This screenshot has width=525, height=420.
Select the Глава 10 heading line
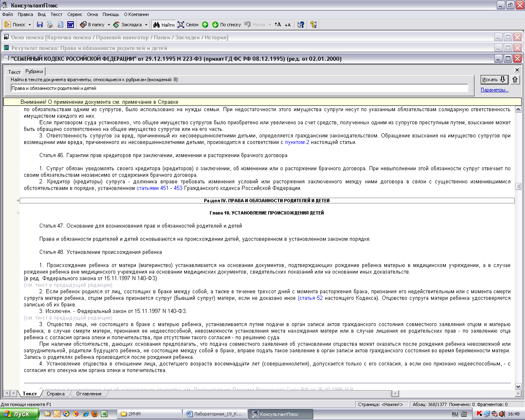(267, 213)
